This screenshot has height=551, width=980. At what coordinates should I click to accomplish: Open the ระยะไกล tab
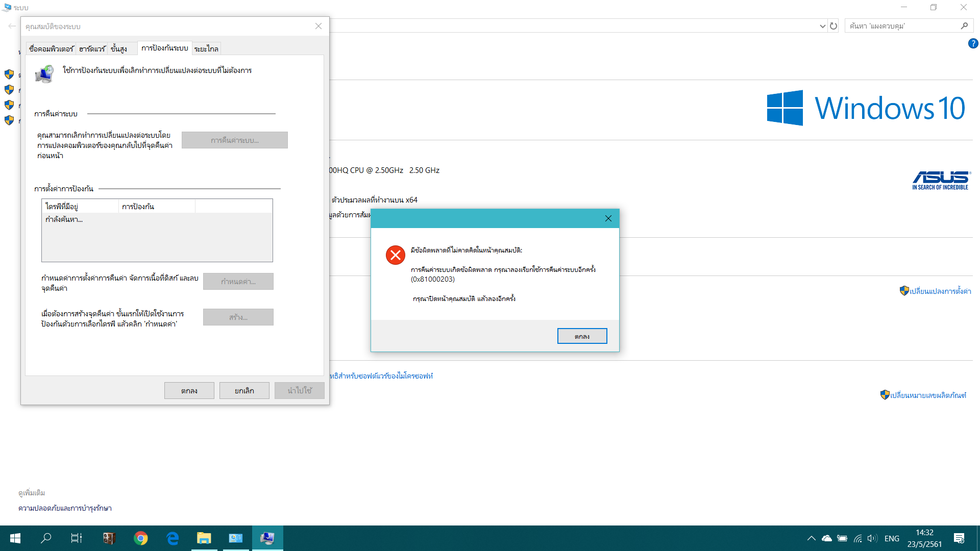[x=206, y=49]
